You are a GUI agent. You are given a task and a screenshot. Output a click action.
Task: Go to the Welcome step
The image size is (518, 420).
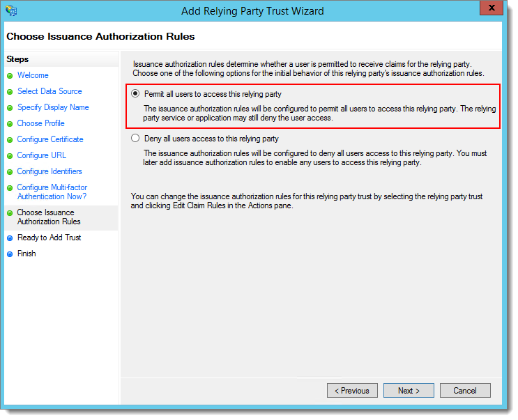click(33, 75)
